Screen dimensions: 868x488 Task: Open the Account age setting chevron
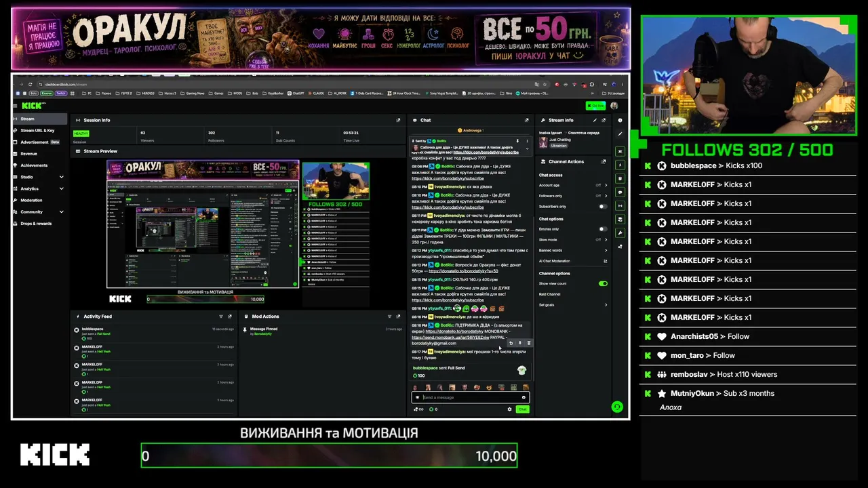606,185
